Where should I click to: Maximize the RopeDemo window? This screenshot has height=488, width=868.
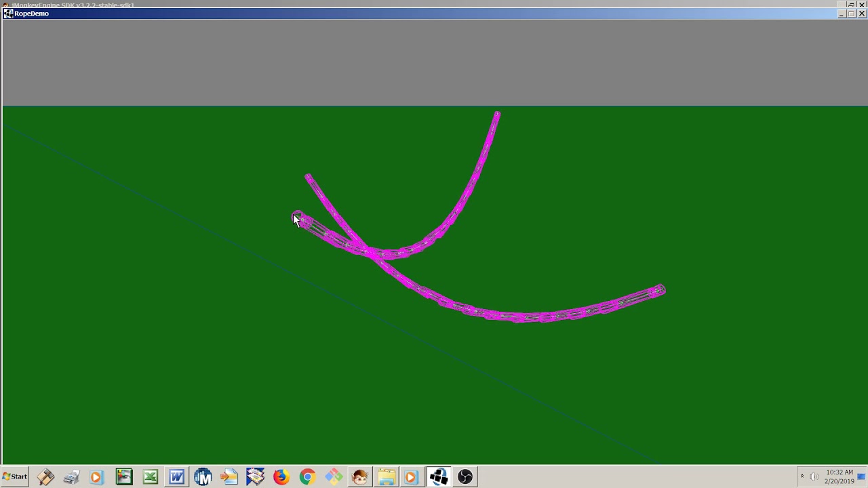(852, 14)
